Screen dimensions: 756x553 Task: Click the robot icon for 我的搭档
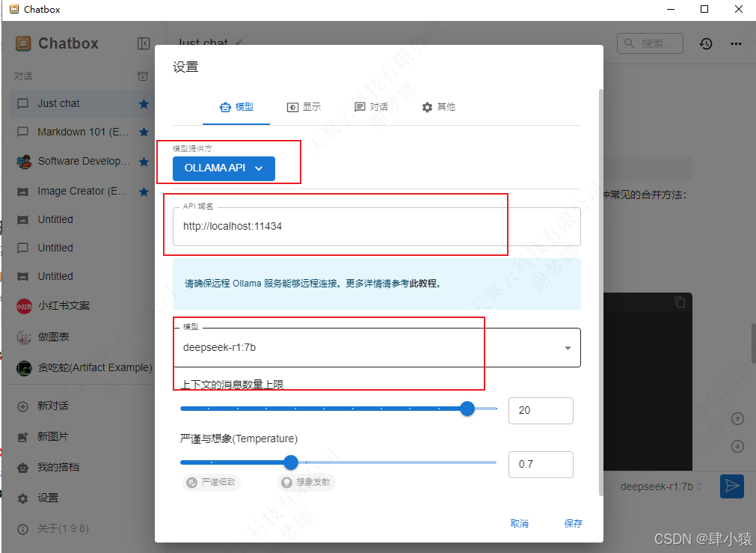tap(22, 468)
